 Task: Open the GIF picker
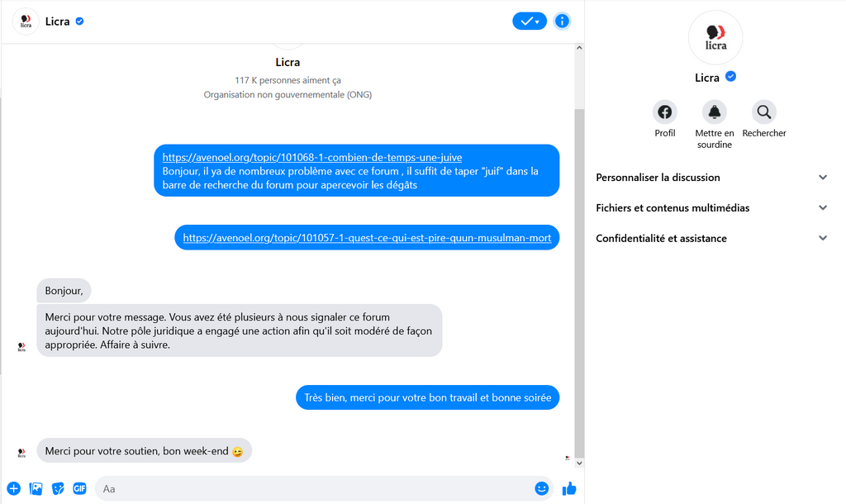pos(79,488)
